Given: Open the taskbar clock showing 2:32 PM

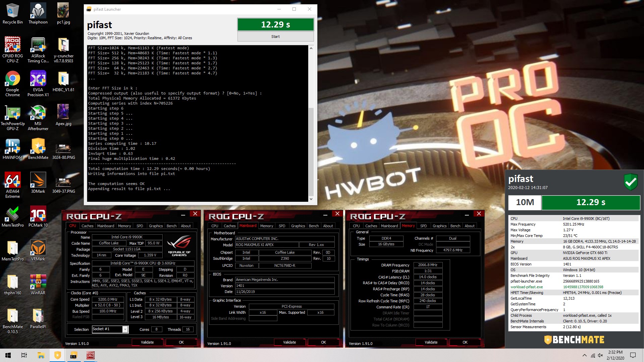Looking at the screenshot, I should pyautogui.click(x=615, y=355).
